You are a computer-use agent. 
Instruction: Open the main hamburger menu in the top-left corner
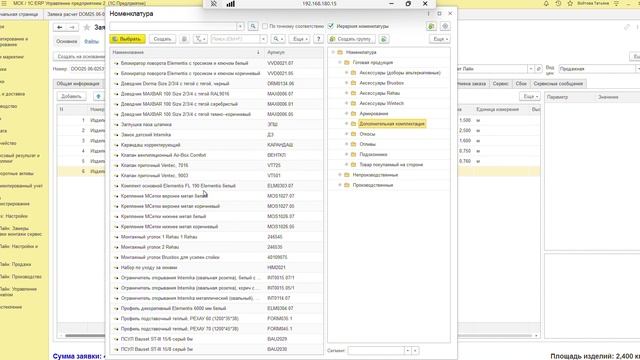[x=4, y=3]
